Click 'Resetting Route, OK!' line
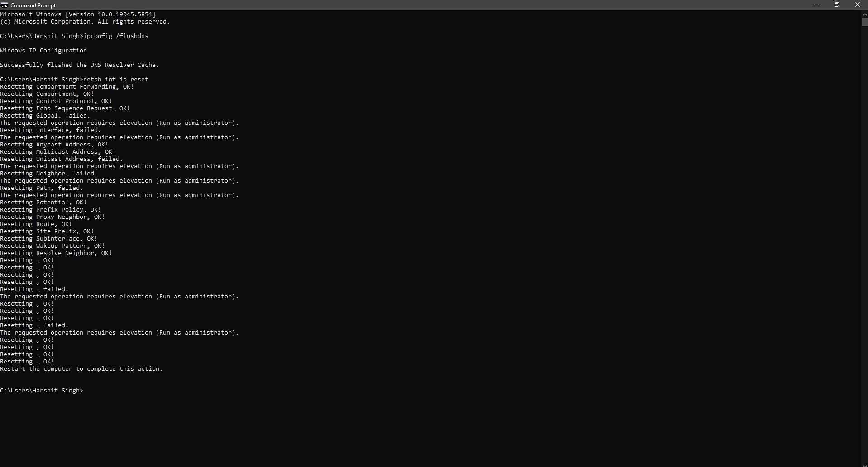Viewport: 868px width, 467px height. (36, 224)
